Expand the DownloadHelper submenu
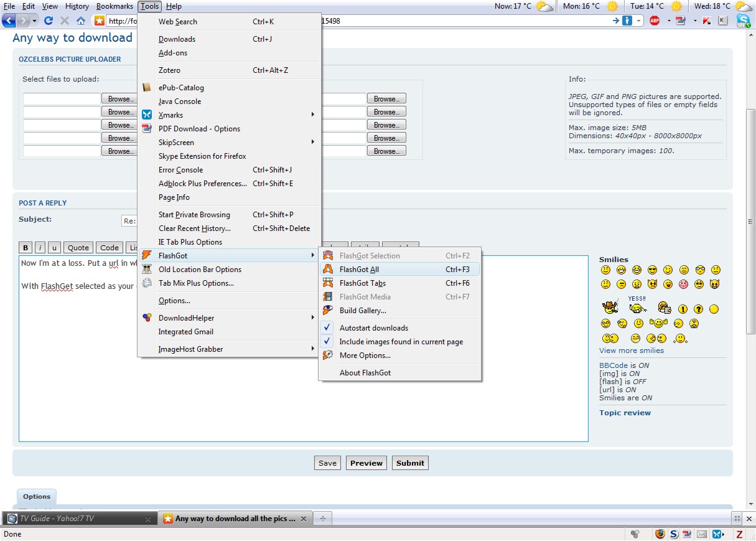 point(236,318)
